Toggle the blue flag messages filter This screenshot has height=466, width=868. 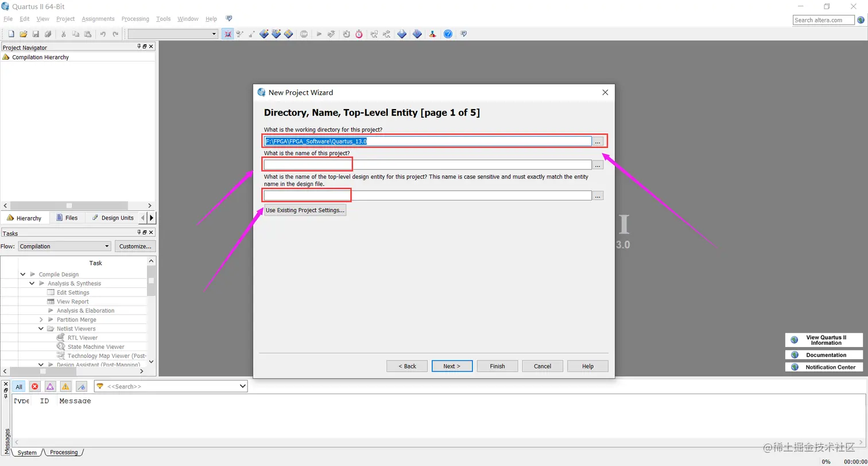pyautogui.click(x=81, y=387)
